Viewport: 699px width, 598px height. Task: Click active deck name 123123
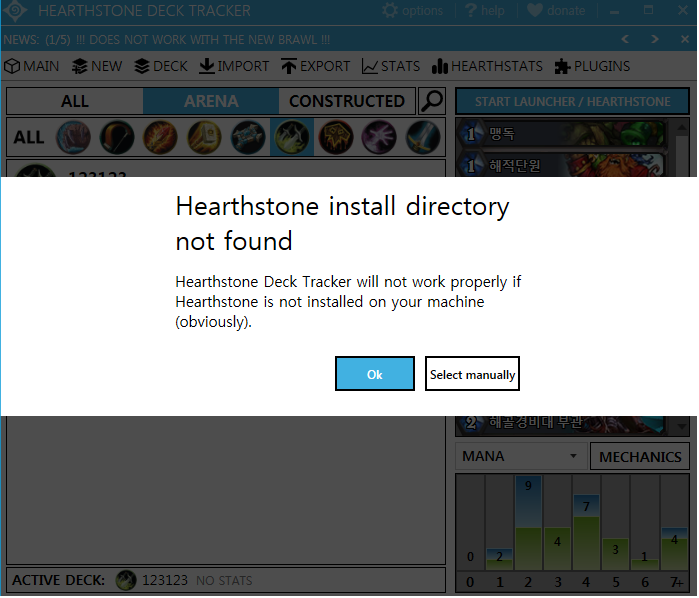165,581
